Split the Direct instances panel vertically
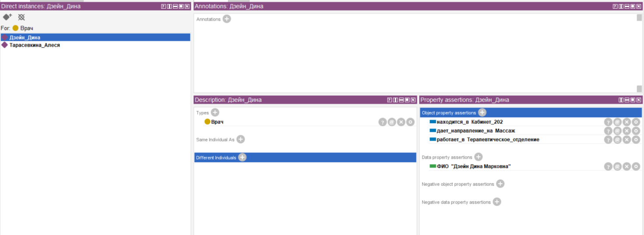Image resolution: width=644 pixels, height=235 pixels. [170, 7]
